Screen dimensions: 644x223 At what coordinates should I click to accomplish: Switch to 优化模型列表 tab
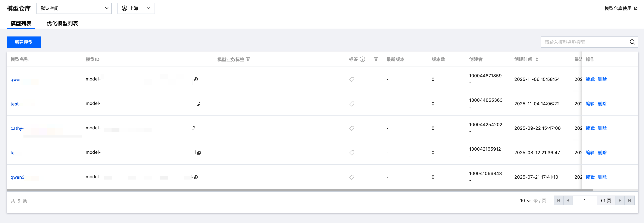[62, 23]
